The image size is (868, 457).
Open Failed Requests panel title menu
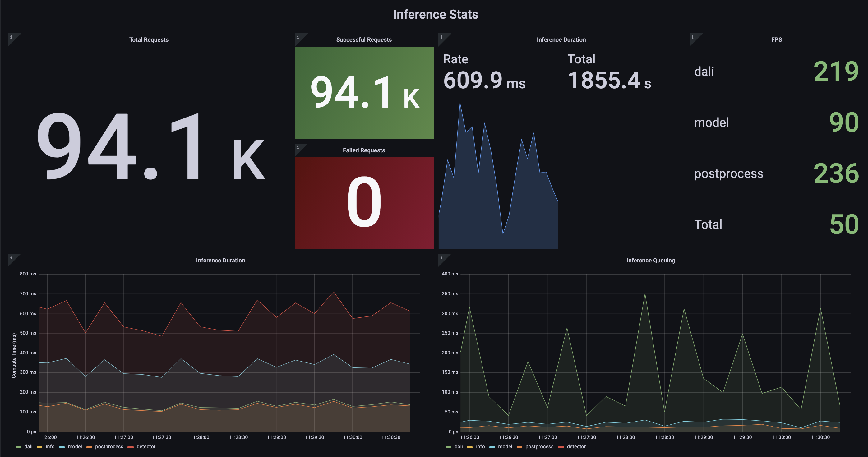364,150
